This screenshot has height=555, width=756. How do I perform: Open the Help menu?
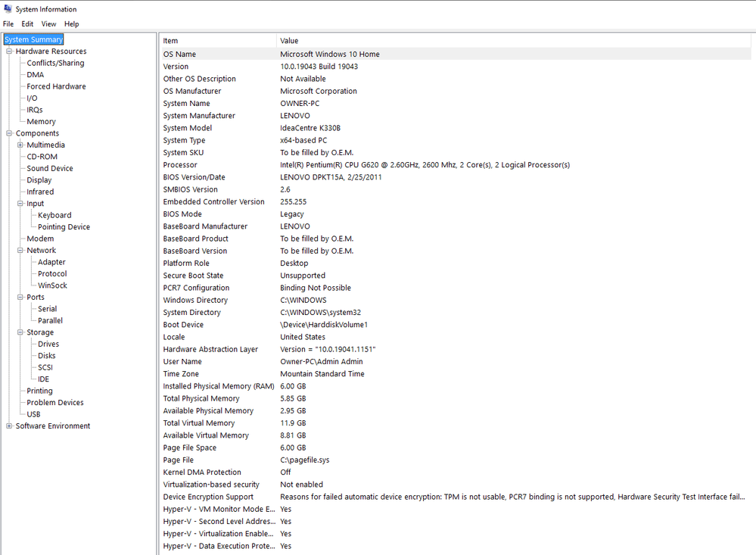[71, 23]
